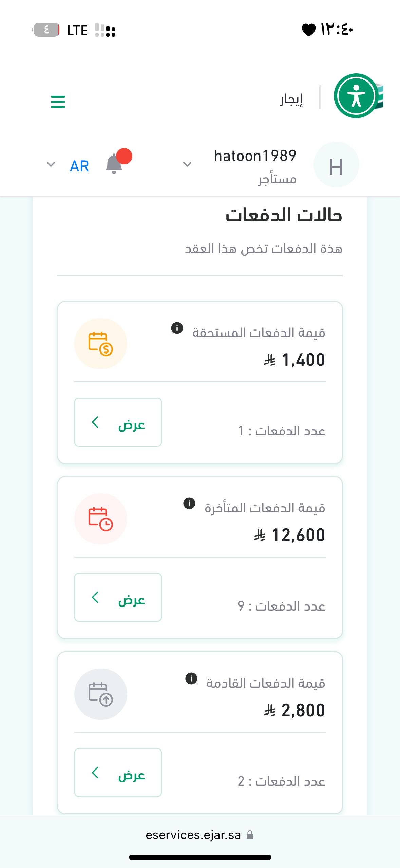Open the notifications bell
The width and height of the screenshot is (400, 868).
[x=114, y=164]
